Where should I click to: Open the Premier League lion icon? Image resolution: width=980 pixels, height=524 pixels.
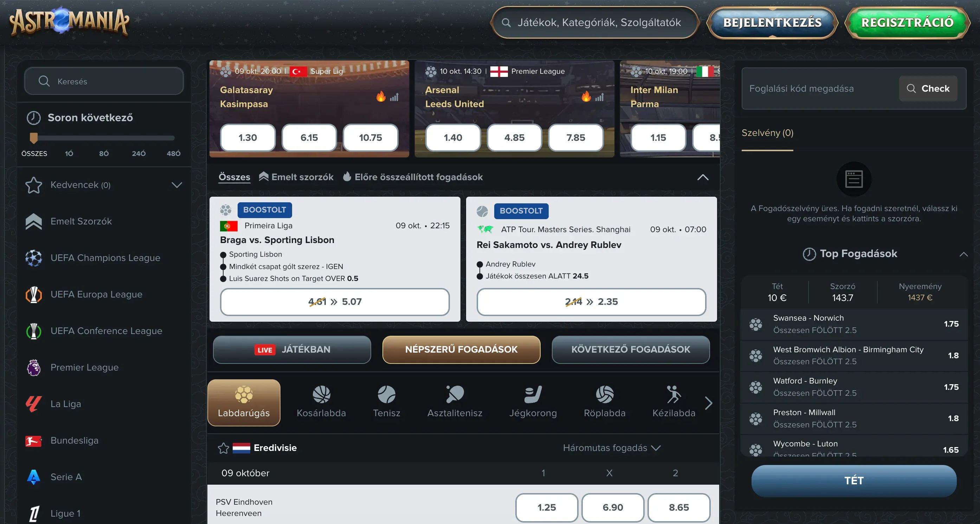point(33,367)
